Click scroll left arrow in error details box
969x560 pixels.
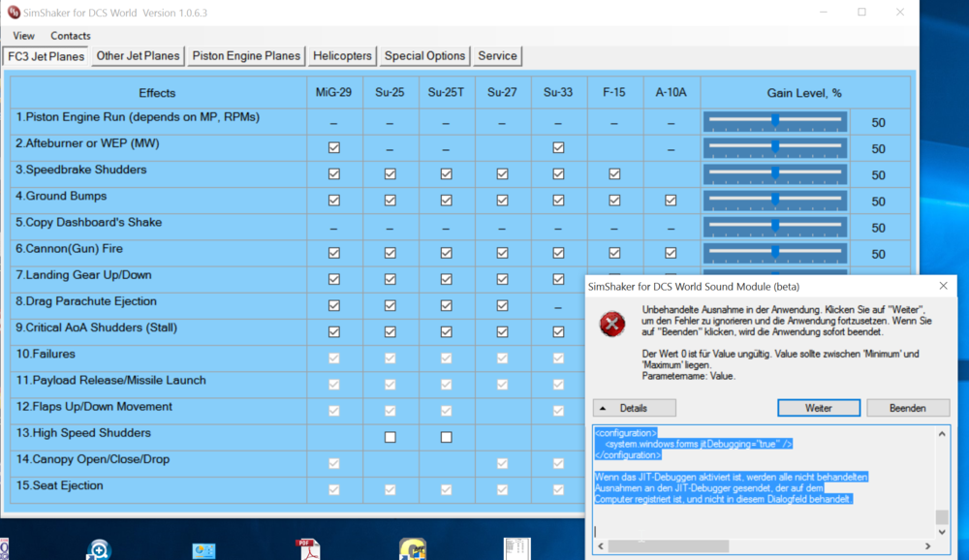601,545
